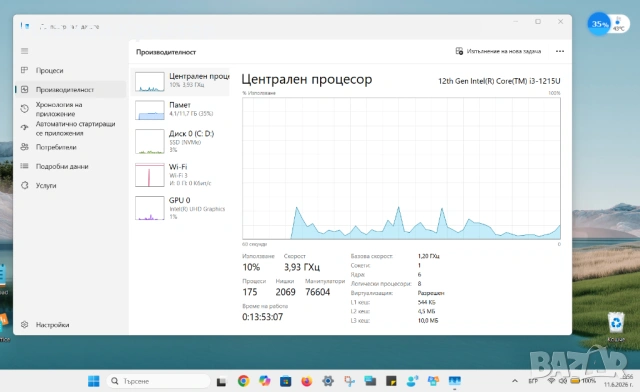This screenshot has height=392, width=640.
Task: Click the details list icon
Action: (24, 166)
